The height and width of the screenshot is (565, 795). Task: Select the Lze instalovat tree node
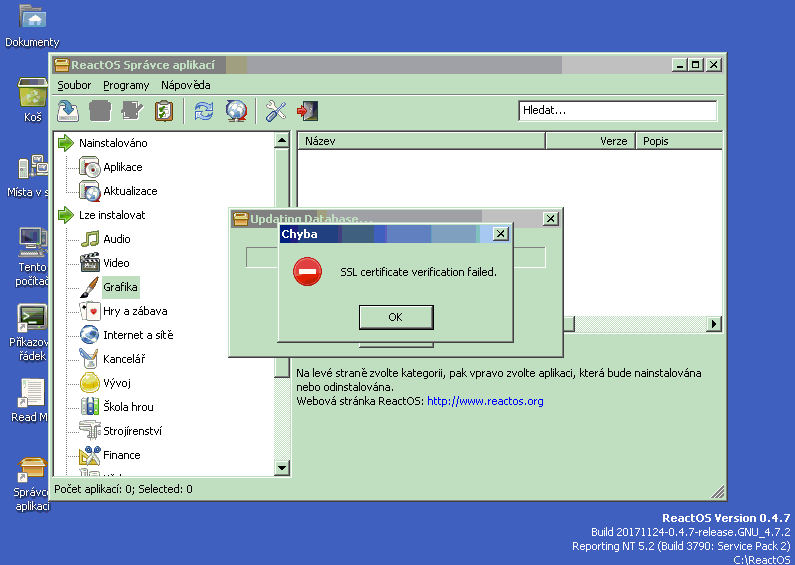(112, 215)
